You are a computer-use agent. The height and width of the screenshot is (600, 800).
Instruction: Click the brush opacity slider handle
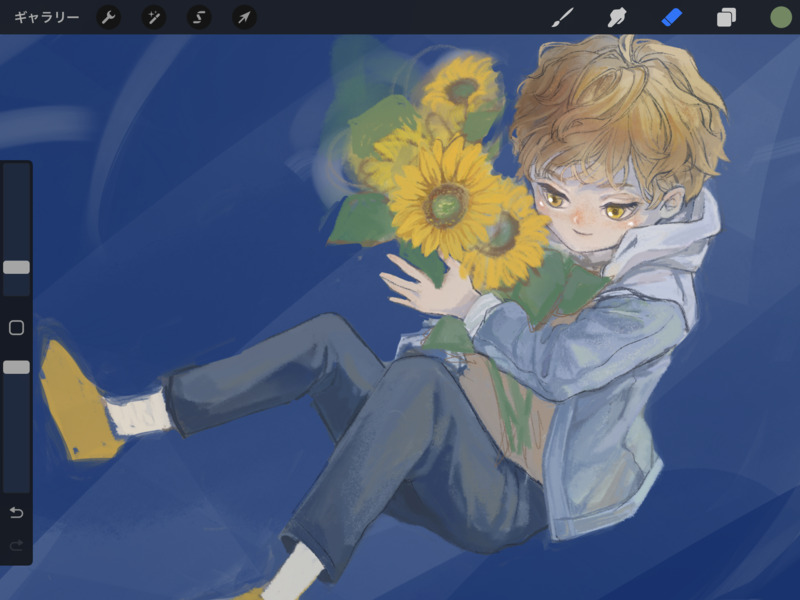point(16,367)
